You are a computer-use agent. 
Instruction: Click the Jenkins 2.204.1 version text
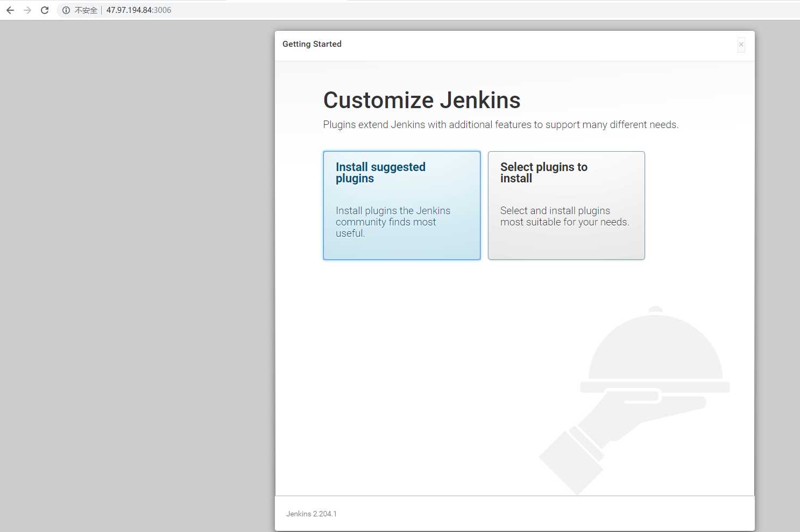[311, 514]
